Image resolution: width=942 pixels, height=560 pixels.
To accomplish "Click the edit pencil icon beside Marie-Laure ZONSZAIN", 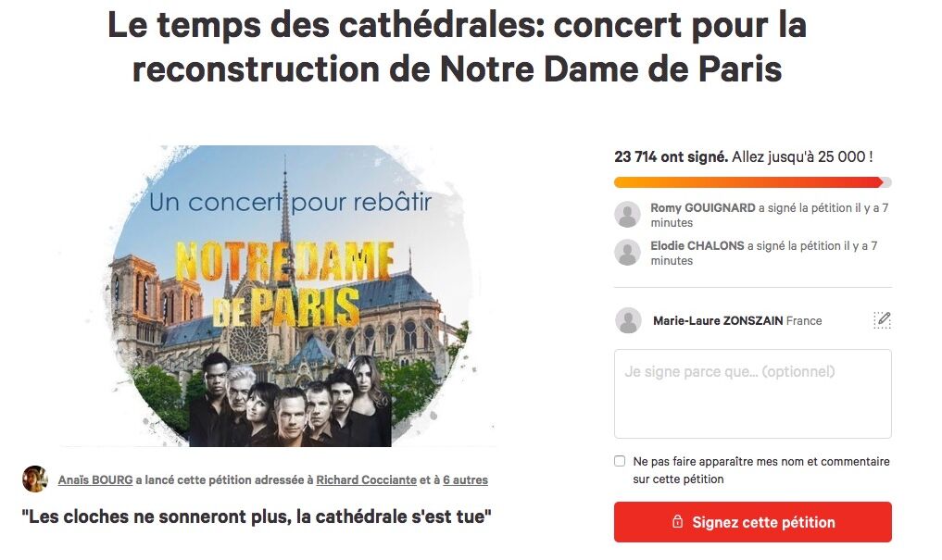I will (882, 320).
